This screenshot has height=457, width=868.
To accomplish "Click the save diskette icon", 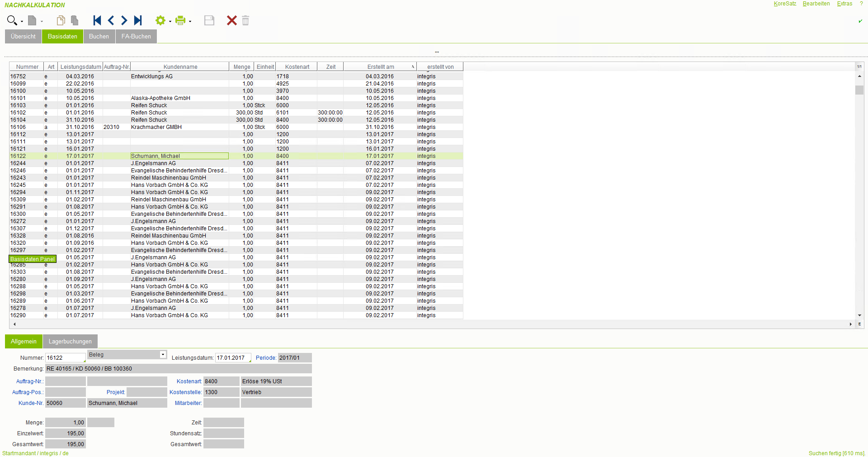I will click(x=209, y=20).
